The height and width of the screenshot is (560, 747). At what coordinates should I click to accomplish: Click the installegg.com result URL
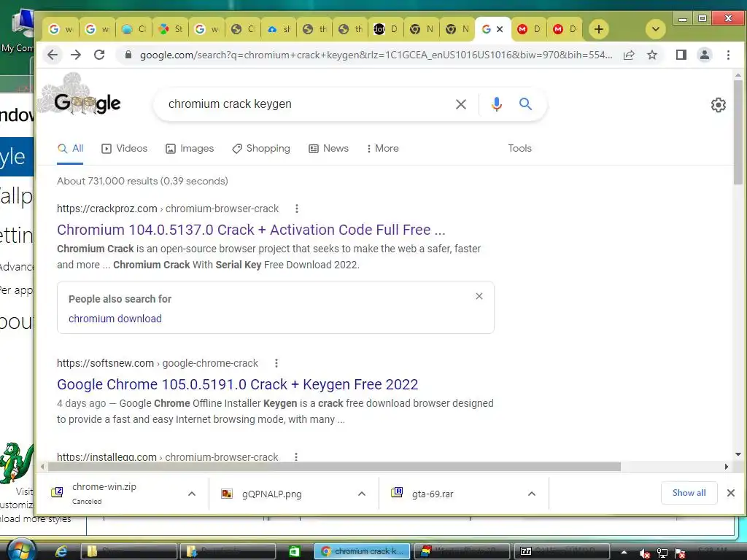167,456
